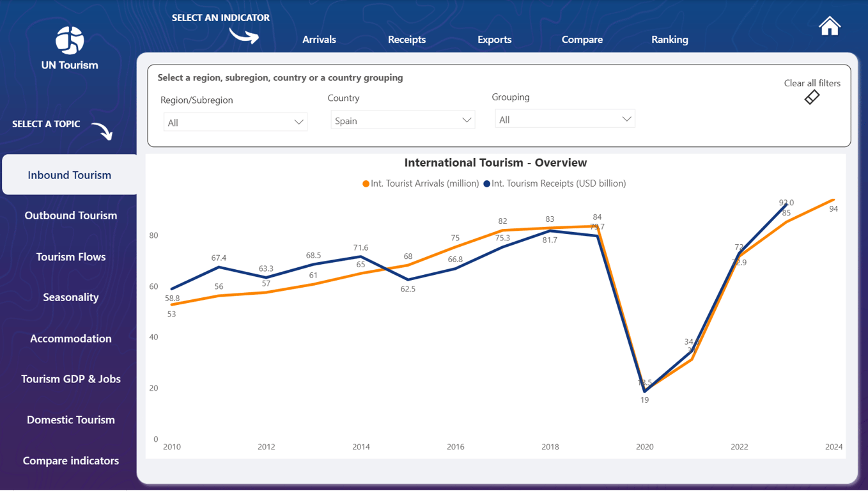This screenshot has height=491, width=868.
Task: Click the 2024 arrivals data label 94
Action: [833, 209]
